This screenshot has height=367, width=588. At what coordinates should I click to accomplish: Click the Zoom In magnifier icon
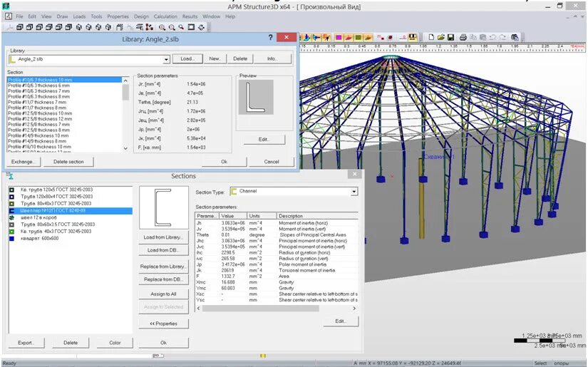(162, 27)
